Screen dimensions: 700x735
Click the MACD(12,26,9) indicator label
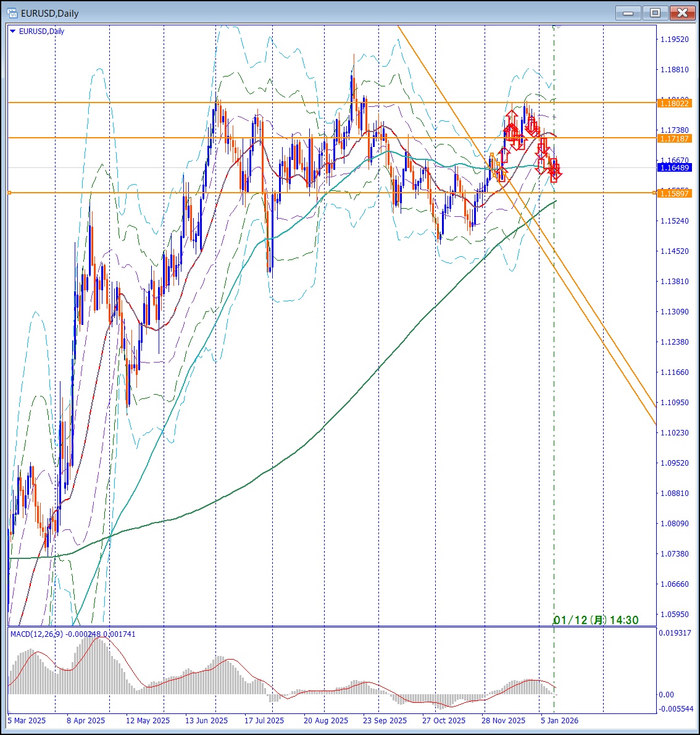click(x=41, y=634)
